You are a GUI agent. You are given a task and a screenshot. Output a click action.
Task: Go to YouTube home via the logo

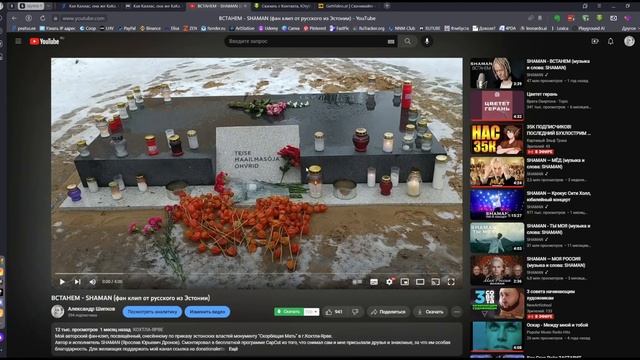[44, 41]
